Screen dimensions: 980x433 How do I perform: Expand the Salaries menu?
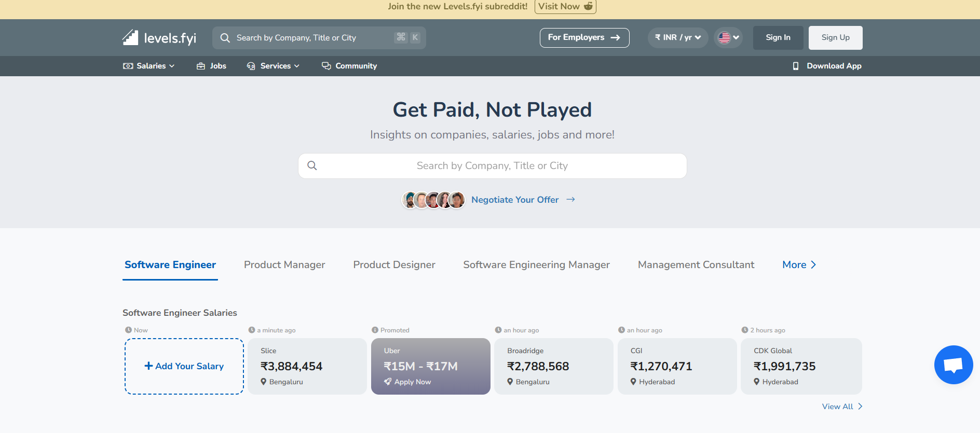point(148,66)
